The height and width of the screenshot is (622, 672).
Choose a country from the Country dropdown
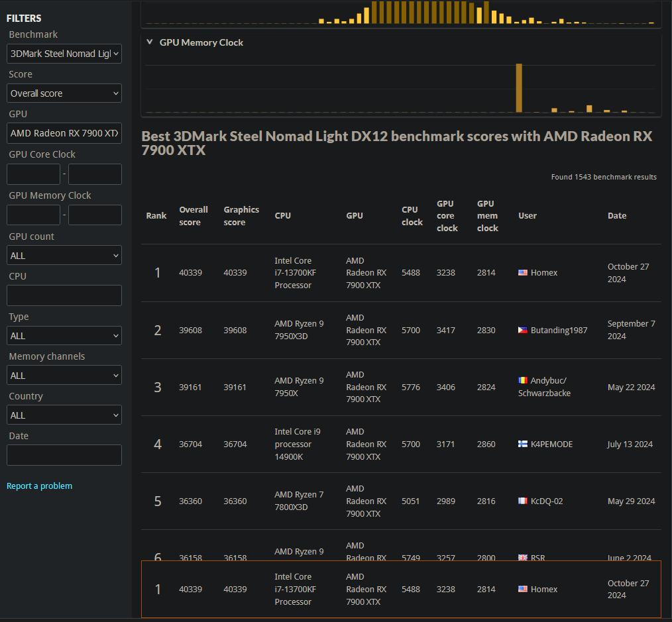coord(64,415)
